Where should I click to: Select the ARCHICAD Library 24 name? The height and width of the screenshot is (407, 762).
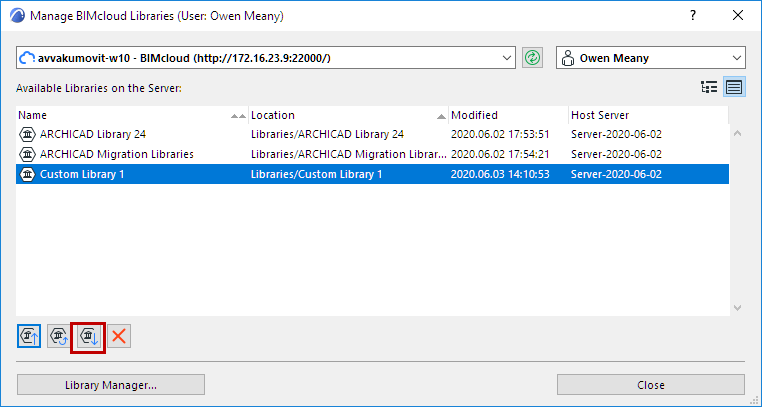pyautogui.click(x=93, y=134)
